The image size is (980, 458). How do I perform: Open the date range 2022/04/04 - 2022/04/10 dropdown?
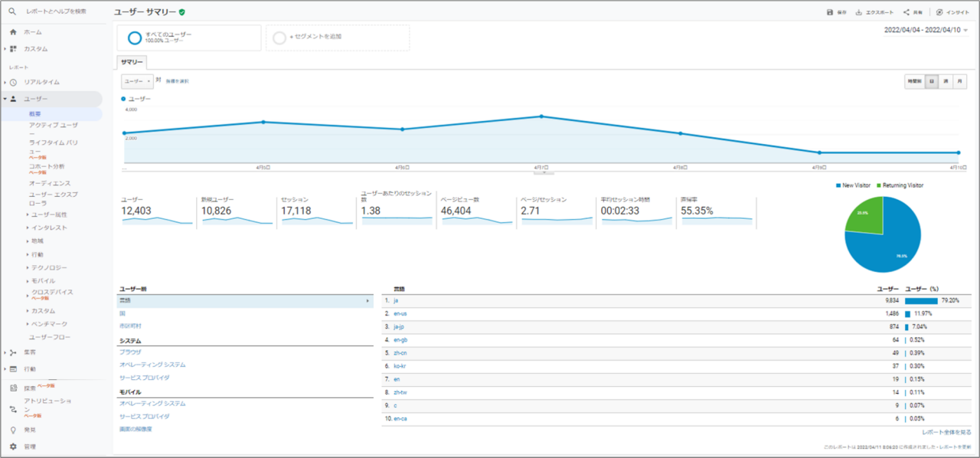pyautogui.click(x=925, y=30)
